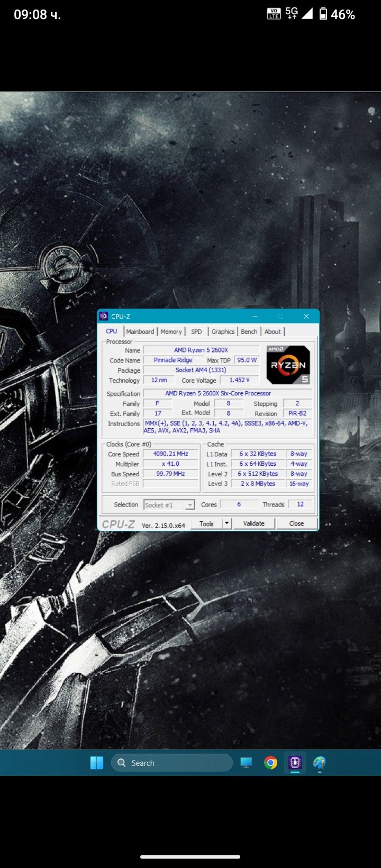The image size is (381, 868).
Task: Expand the Tools dropdown arrow
Action: pos(226,523)
